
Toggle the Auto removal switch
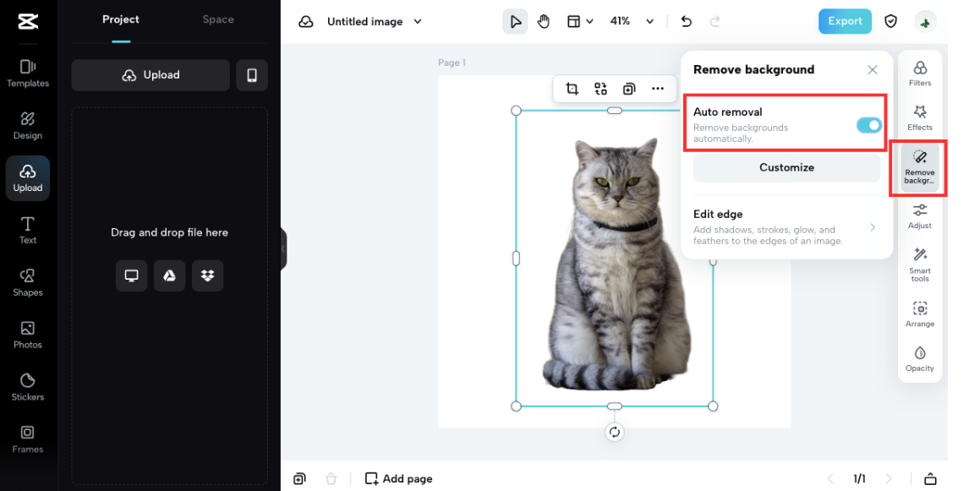point(868,125)
